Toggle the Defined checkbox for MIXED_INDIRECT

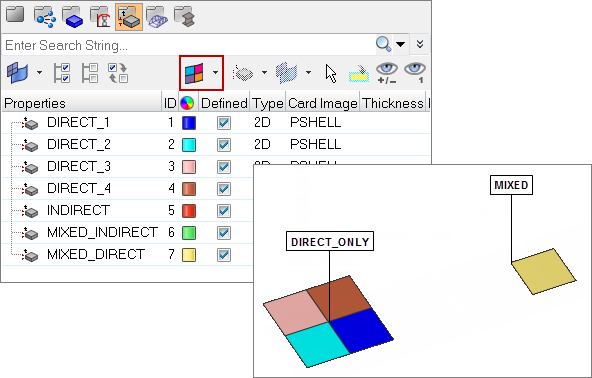pyautogui.click(x=224, y=233)
